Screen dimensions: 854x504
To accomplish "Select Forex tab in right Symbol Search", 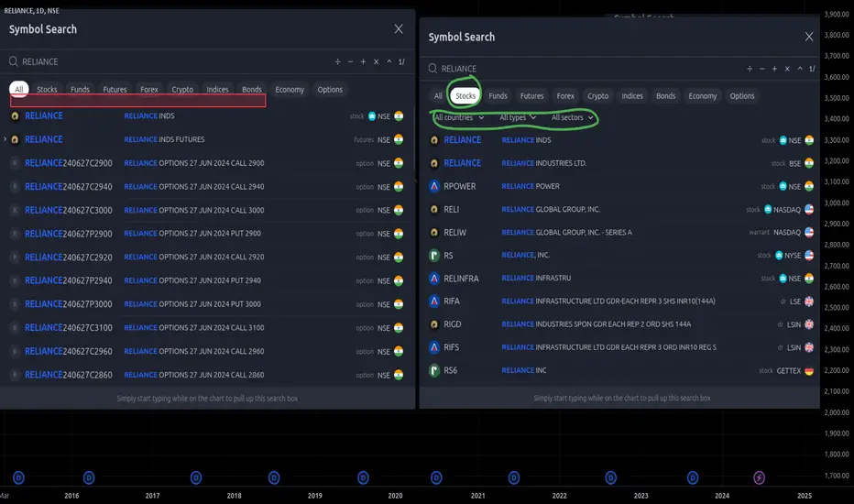I will click(x=565, y=96).
